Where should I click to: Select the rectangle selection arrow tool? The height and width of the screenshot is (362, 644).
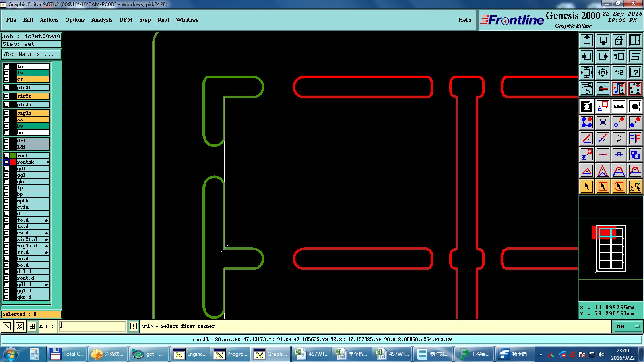(603, 187)
